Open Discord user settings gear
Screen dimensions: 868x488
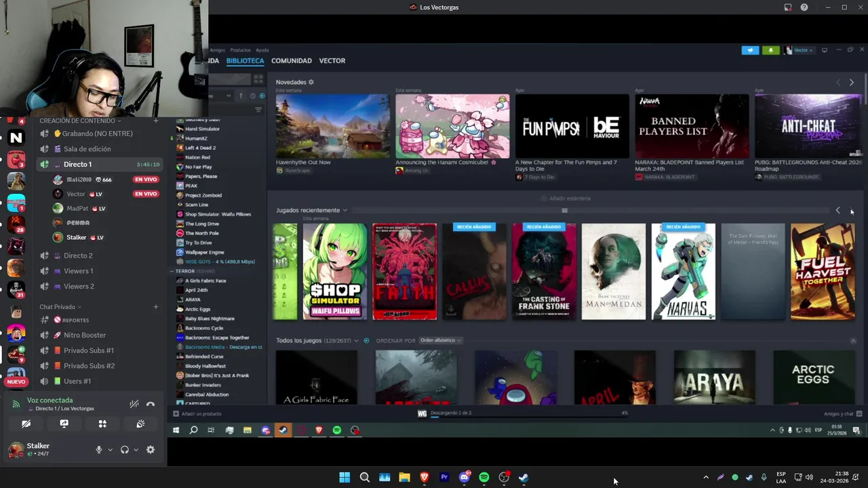pos(151,449)
